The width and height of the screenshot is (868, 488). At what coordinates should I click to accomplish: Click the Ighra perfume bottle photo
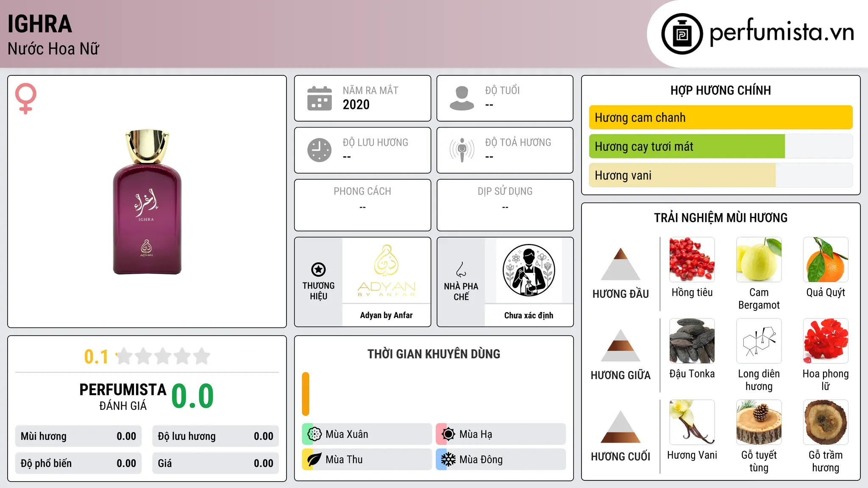click(x=147, y=202)
